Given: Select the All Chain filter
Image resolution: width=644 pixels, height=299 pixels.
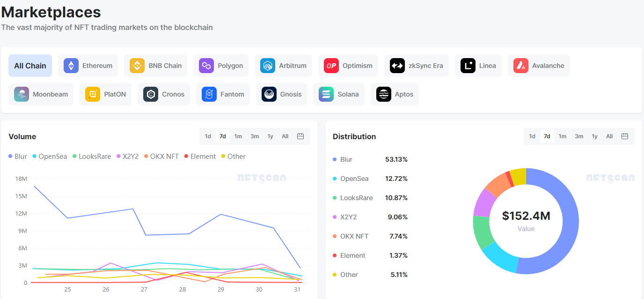Looking at the screenshot, I should pyautogui.click(x=30, y=66).
